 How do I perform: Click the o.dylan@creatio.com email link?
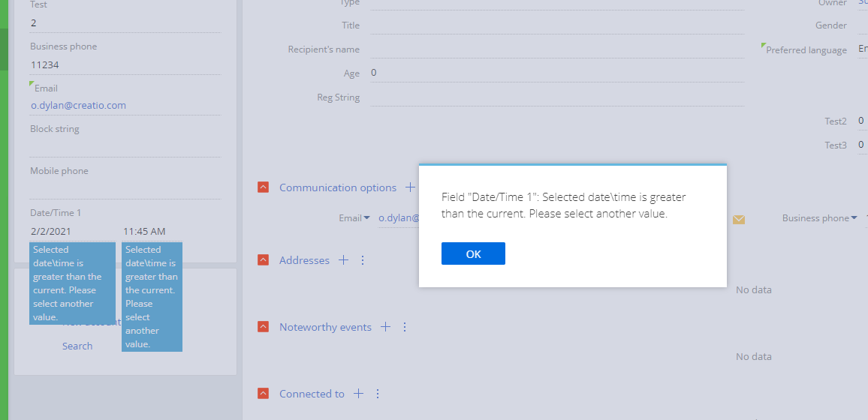pos(79,105)
